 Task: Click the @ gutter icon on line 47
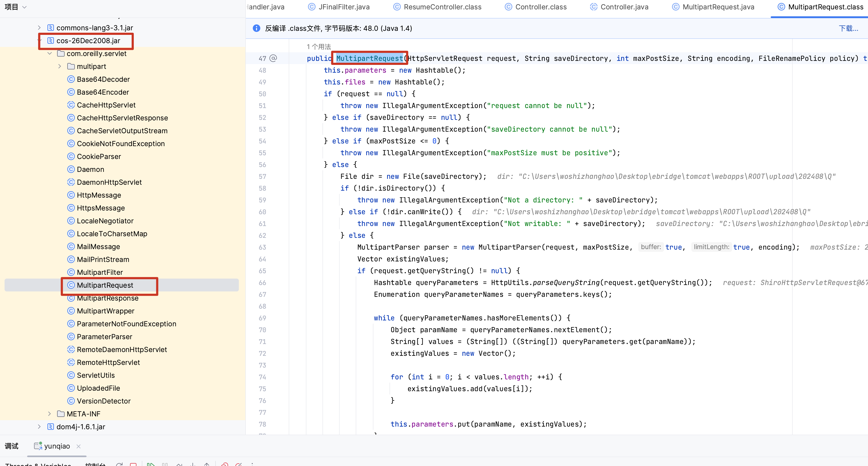(x=273, y=58)
